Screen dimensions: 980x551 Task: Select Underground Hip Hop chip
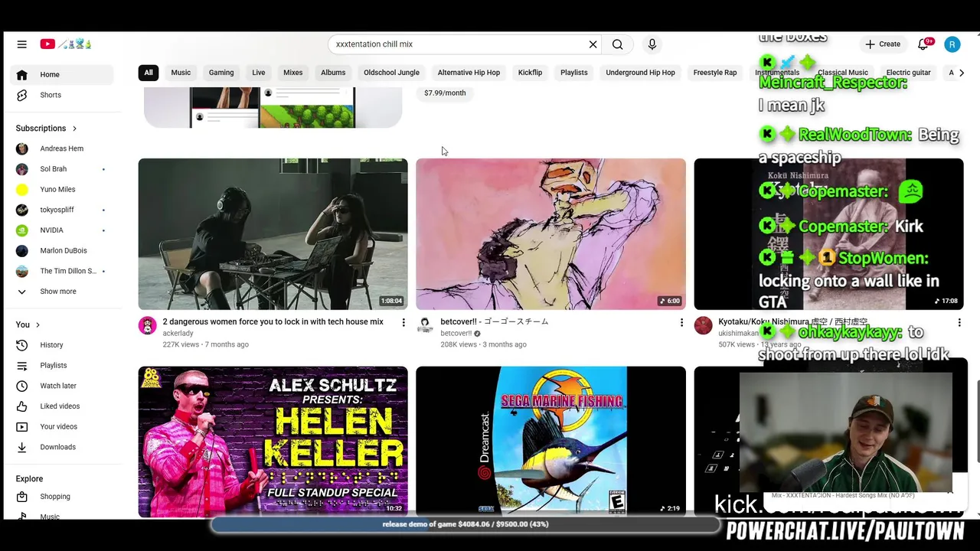point(641,73)
